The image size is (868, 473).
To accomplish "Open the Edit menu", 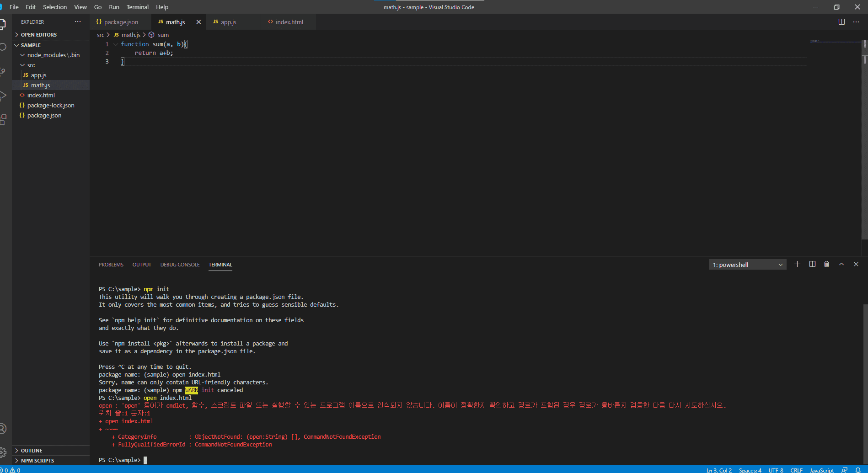I will point(31,7).
